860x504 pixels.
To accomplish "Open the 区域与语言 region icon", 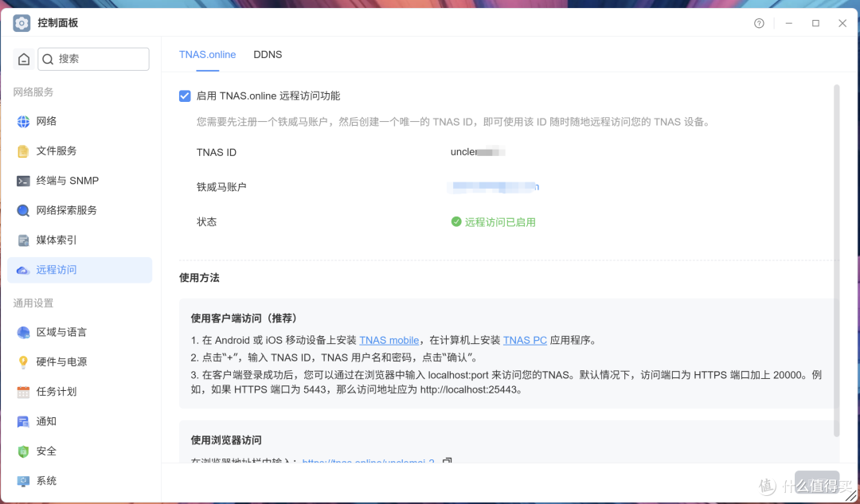I will (23, 332).
